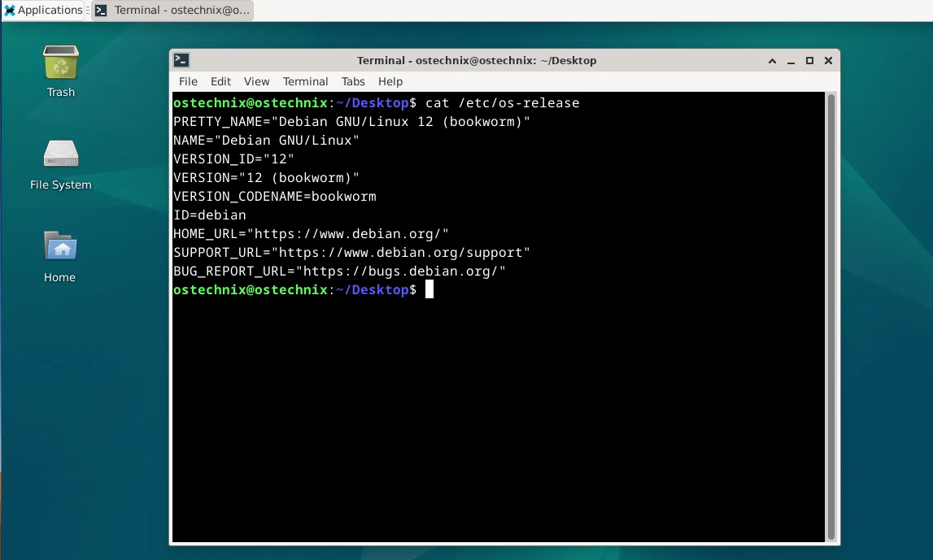The image size is (933, 560).
Task: Close the Terminal window
Action: tap(828, 61)
